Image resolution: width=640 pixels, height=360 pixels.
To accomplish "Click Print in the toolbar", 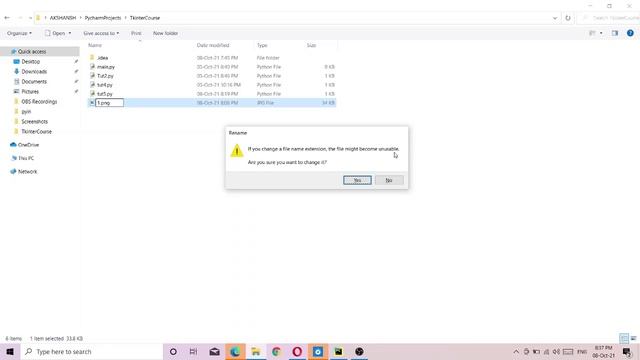I will 136,33.
